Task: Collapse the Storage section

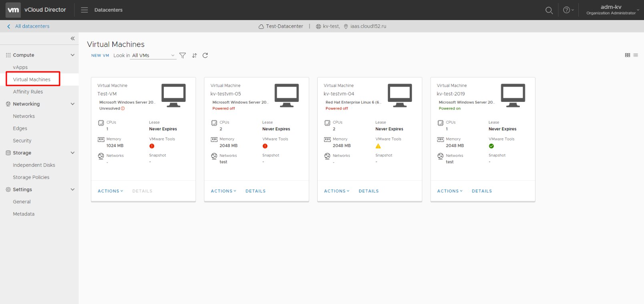Action: [72, 153]
